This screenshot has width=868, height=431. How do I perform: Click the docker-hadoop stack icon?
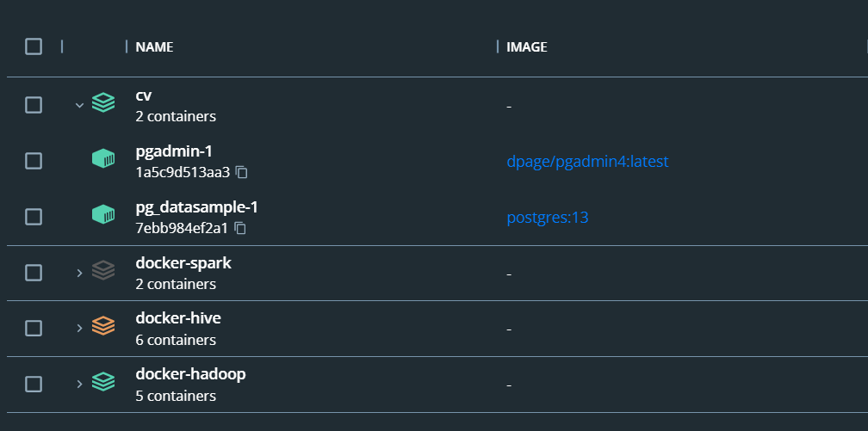click(x=103, y=382)
